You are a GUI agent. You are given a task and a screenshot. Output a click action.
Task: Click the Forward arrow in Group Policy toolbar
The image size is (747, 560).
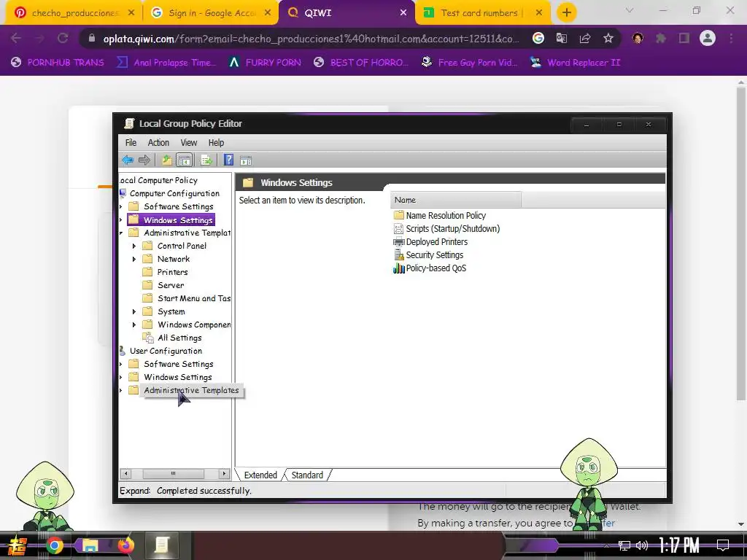point(144,160)
